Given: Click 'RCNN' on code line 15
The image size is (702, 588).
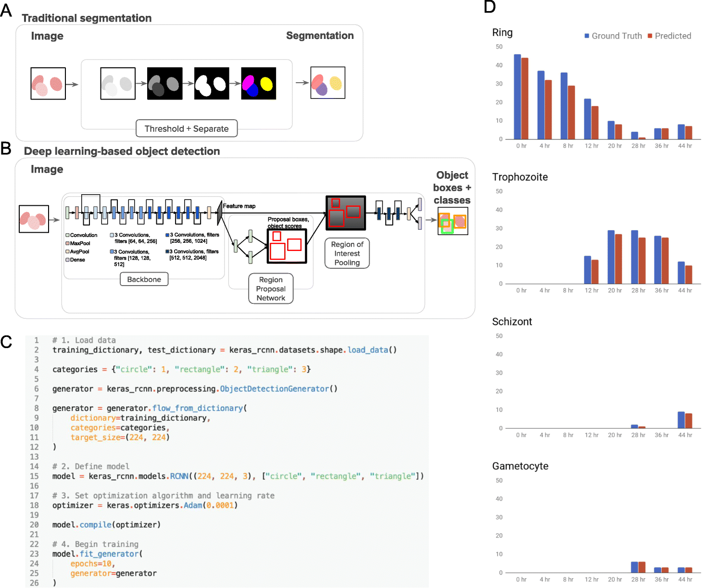Looking at the screenshot, I should [x=179, y=476].
